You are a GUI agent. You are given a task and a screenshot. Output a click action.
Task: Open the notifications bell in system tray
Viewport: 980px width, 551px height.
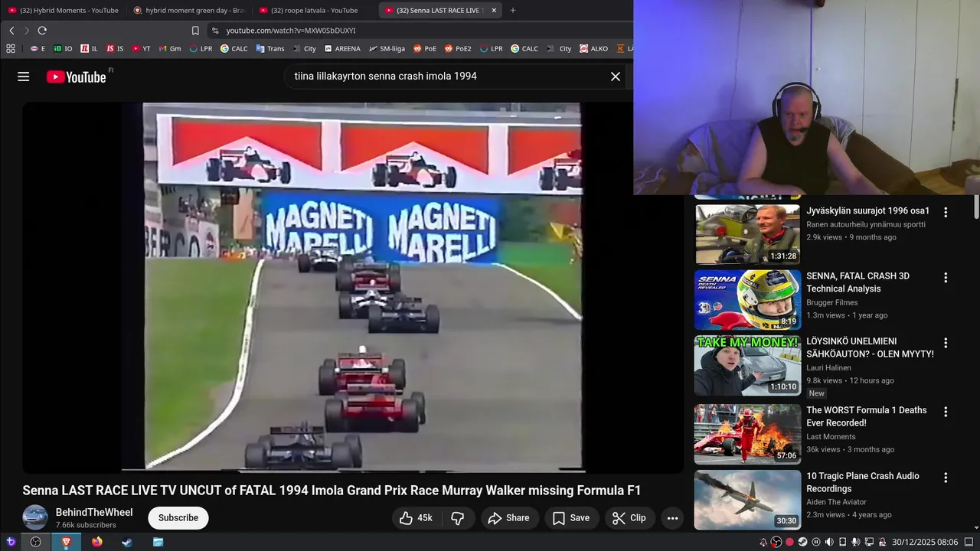[x=763, y=542]
